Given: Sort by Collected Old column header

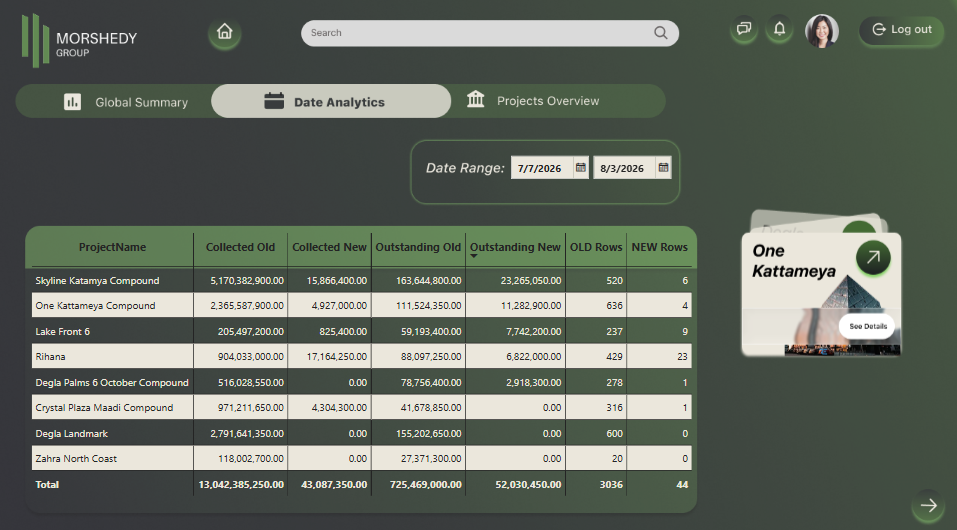Looking at the screenshot, I should (x=240, y=247).
